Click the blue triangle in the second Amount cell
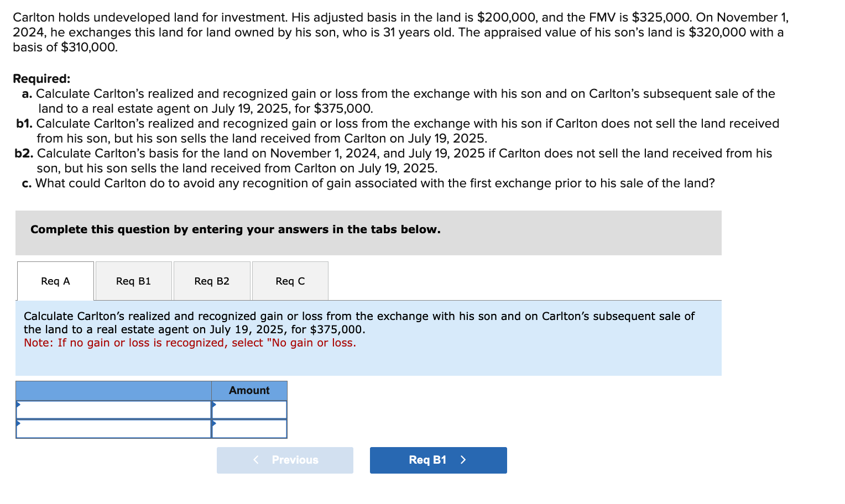This screenshot has width=845, height=504. pyautogui.click(x=214, y=424)
